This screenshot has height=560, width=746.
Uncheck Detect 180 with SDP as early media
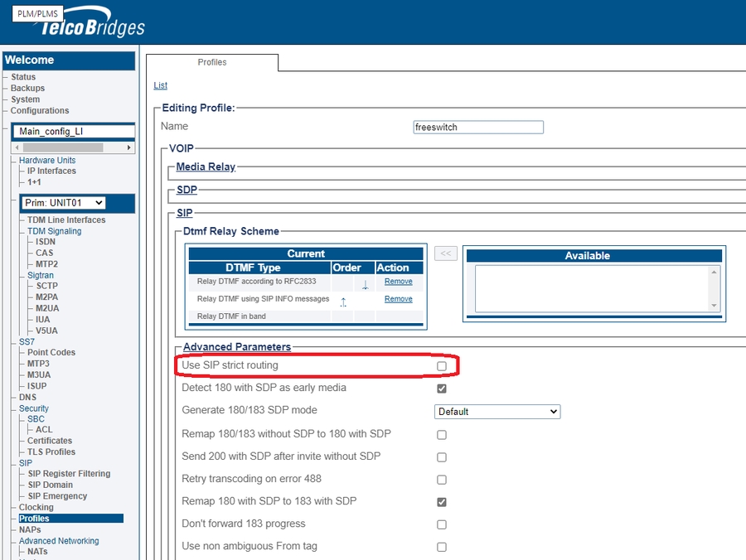(x=442, y=389)
